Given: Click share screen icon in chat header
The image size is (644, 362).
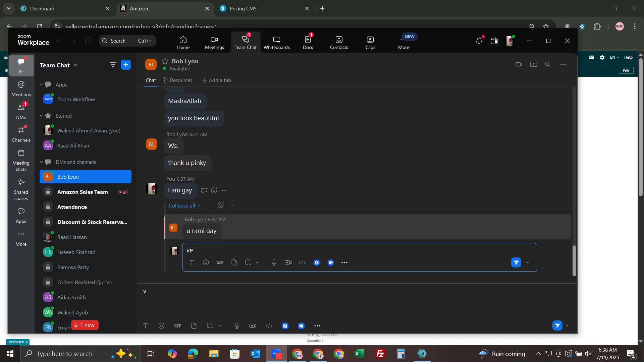Looking at the screenshot, I should (534, 64).
